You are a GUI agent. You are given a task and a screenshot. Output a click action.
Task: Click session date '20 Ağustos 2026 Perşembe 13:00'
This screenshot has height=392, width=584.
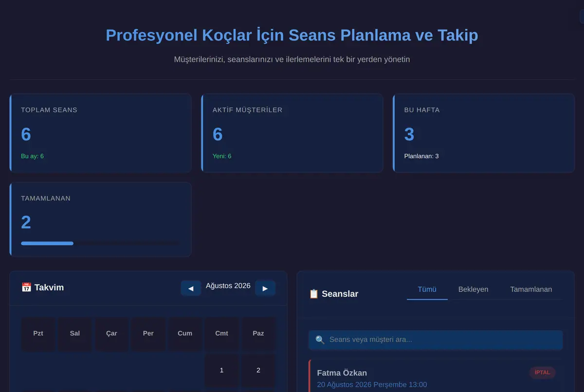pyautogui.click(x=372, y=385)
